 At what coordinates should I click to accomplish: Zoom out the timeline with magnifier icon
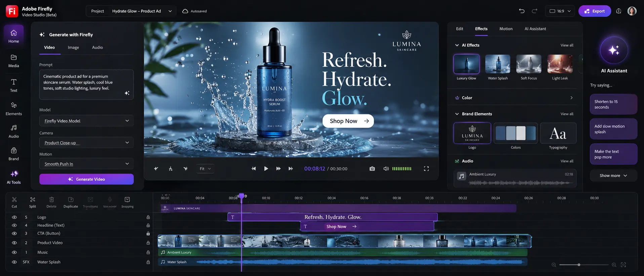(554, 265)
